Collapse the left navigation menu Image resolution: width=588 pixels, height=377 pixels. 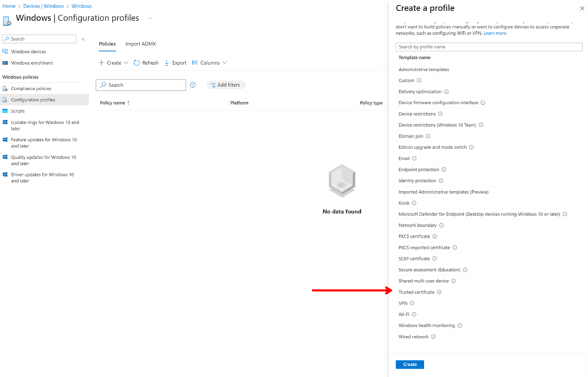point(83,39)
